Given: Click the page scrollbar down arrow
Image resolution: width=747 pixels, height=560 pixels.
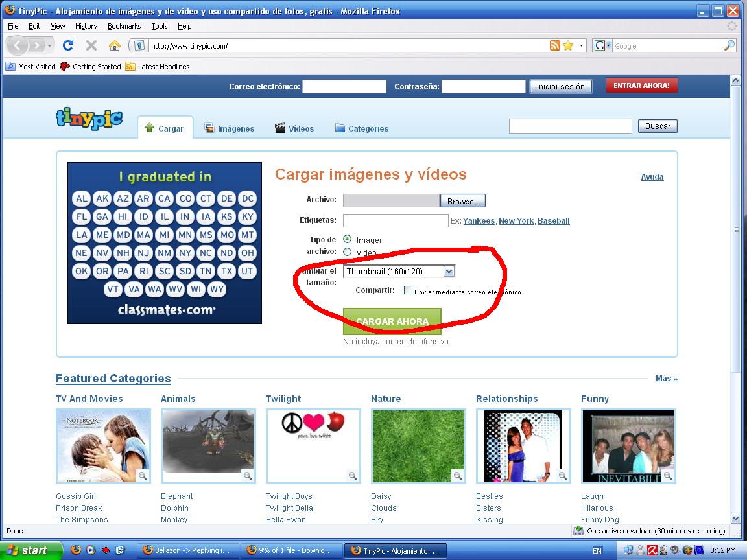Looking at the screenshot, I should tap(735, 518).
